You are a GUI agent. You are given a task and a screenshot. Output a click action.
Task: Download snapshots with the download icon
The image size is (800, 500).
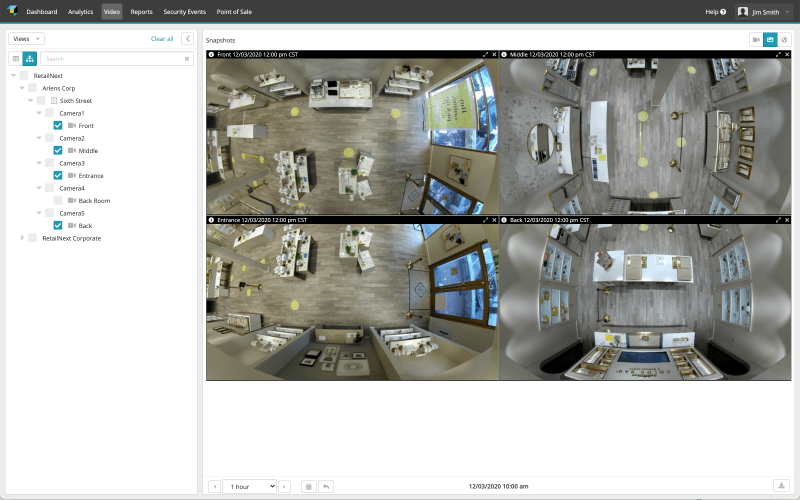(x=781, y=485)
